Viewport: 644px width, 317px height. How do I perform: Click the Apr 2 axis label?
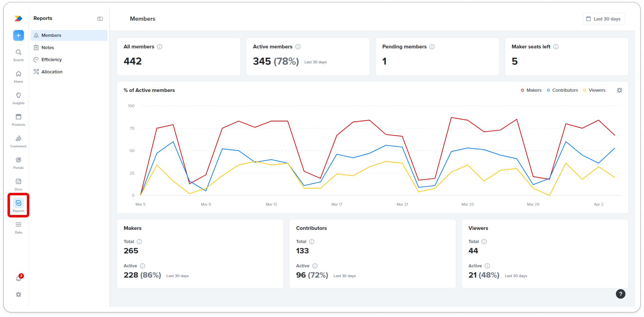coord(598,204)
